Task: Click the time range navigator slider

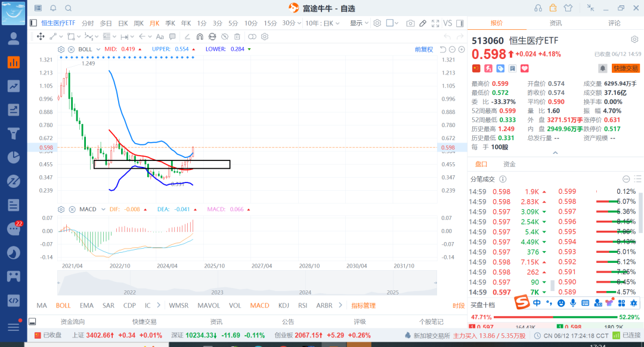Action: pyautogui.click(x=247, y=283)
